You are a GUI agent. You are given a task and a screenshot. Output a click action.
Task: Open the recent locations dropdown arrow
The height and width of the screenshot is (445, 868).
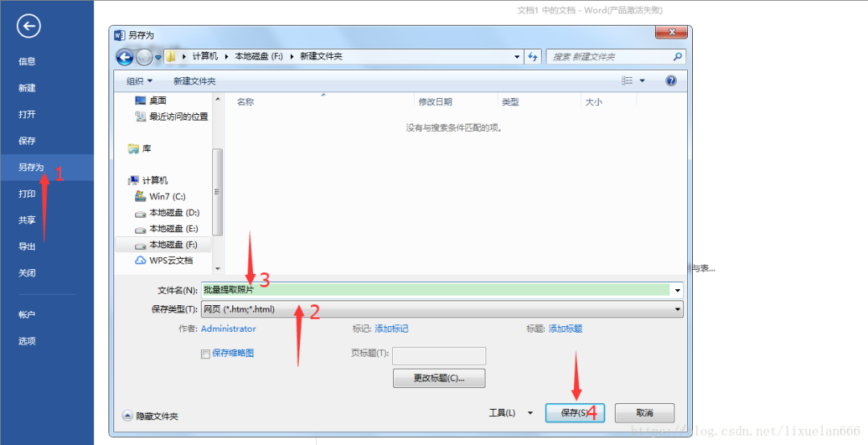point(158,56)
